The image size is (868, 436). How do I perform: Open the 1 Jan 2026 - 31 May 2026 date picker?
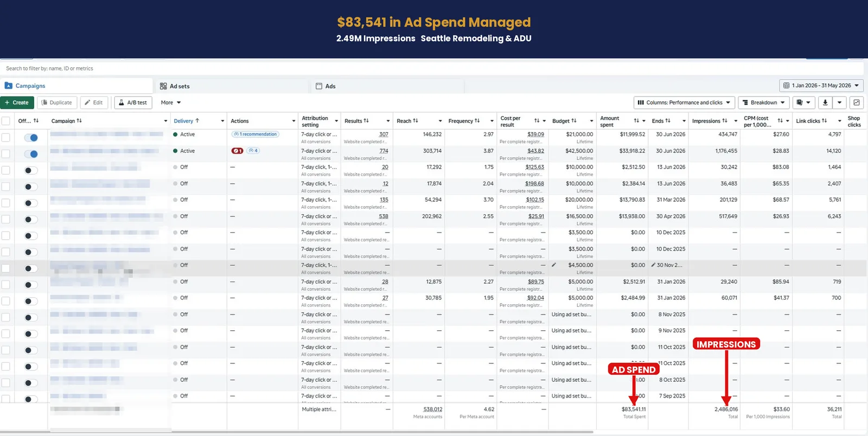point(821,86)
